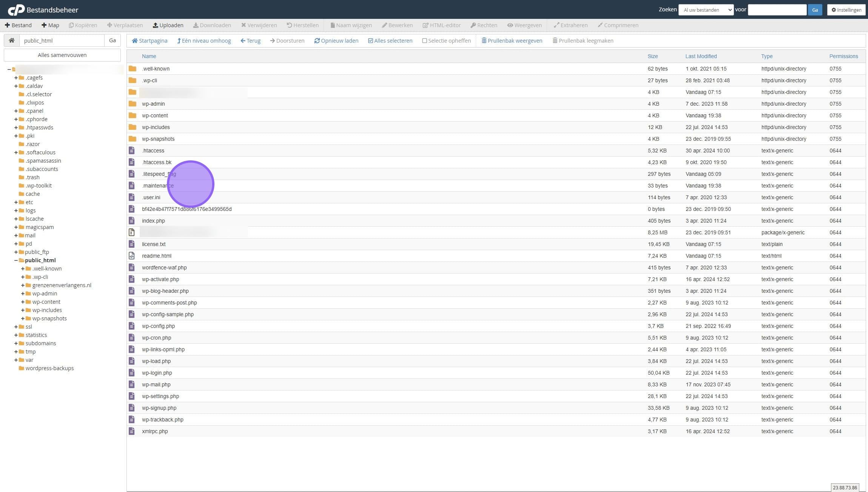Screen dimensions: 868x492
Task: Click the home icon next to path field
Action: [12, 40]
